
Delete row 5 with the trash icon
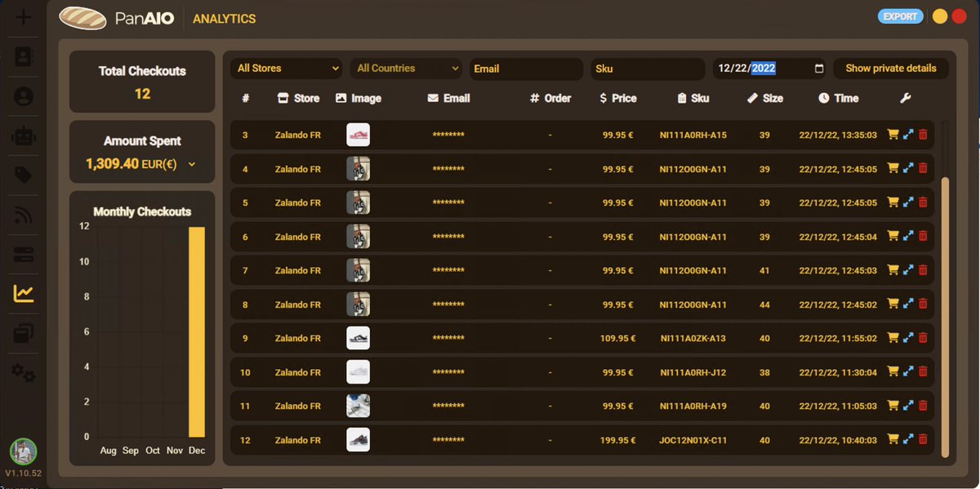tap(923, 202)
